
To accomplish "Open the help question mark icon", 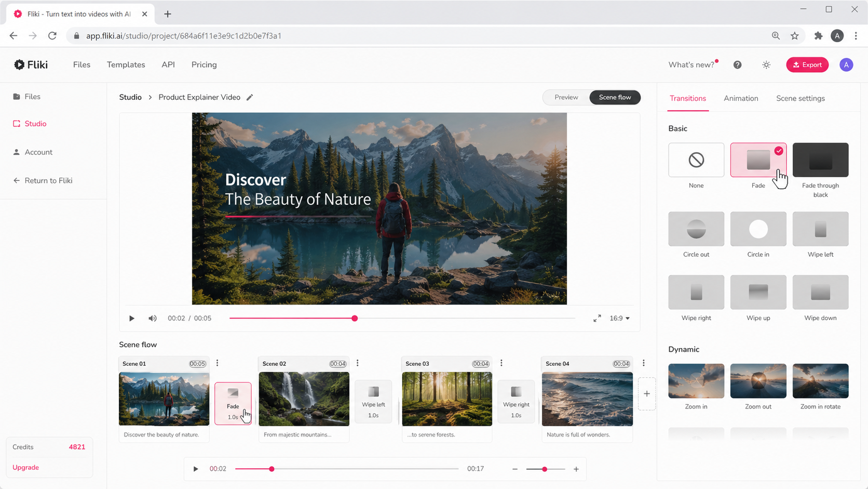I will [x=737, y=65].
